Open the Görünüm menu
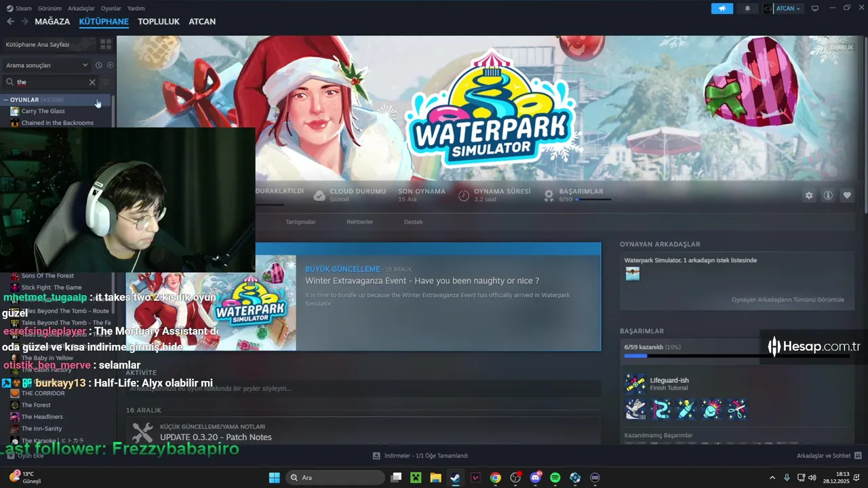 [x=50, y=8]
